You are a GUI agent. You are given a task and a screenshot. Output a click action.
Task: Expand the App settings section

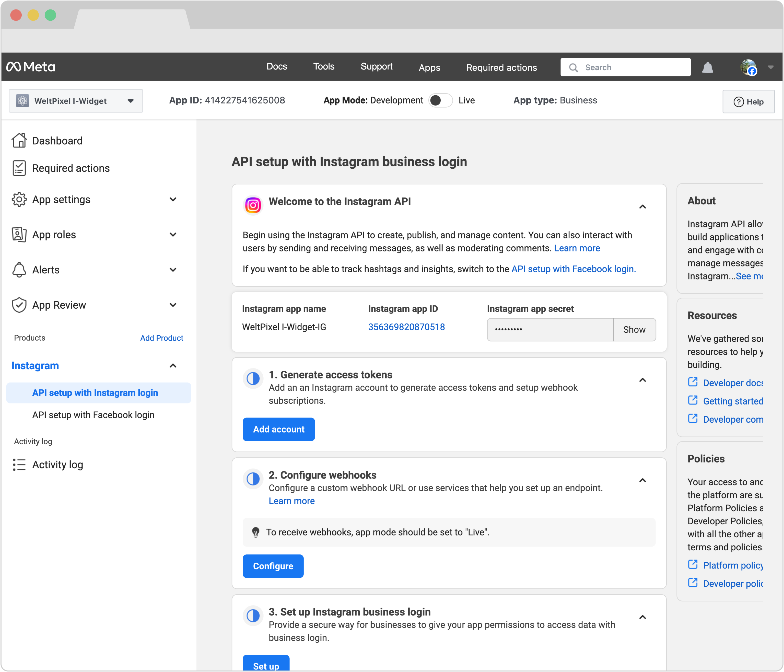[172, 199]
